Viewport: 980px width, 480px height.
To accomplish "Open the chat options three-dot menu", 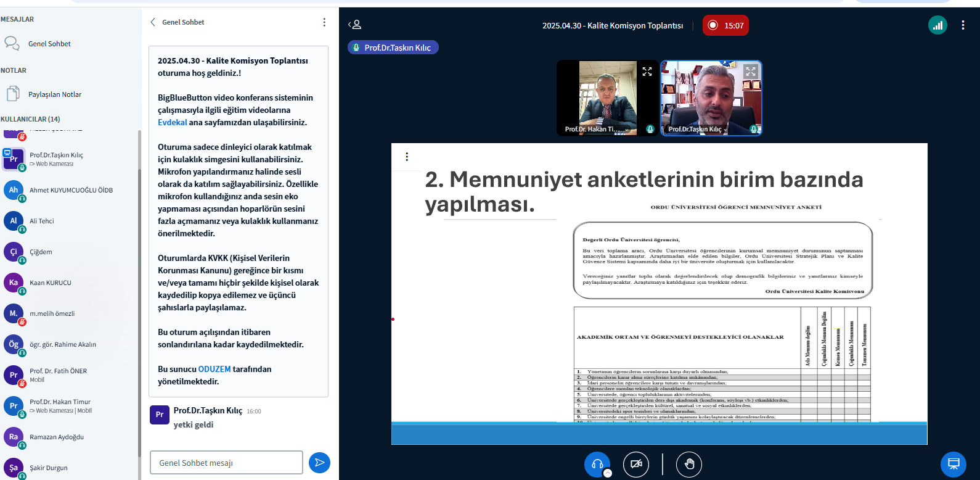I will (x=324, y=22).
